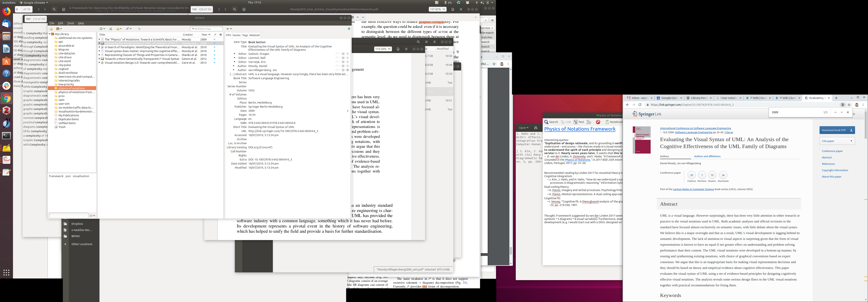Add creator after van Hillegersberg with plus button
The width and height of the screenshot is (868, 302).
[347, 70]
